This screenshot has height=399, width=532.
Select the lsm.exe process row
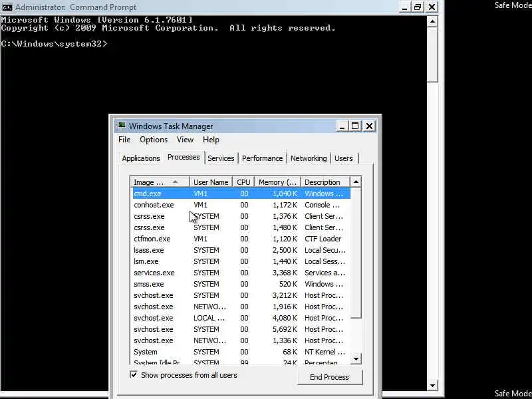click(241, 261)
